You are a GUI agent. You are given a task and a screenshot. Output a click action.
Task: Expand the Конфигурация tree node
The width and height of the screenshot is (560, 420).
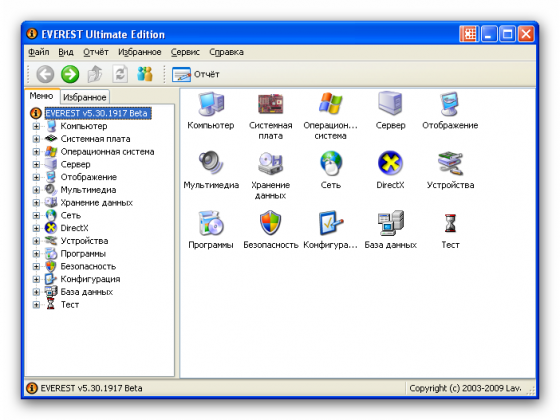36,279
